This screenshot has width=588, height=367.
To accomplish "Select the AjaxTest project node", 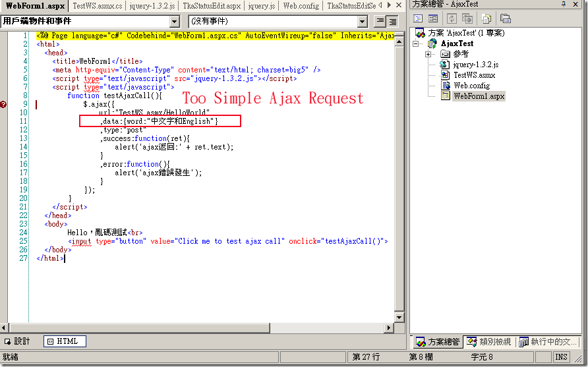I will pyautogui.click(x=457, y=43).
